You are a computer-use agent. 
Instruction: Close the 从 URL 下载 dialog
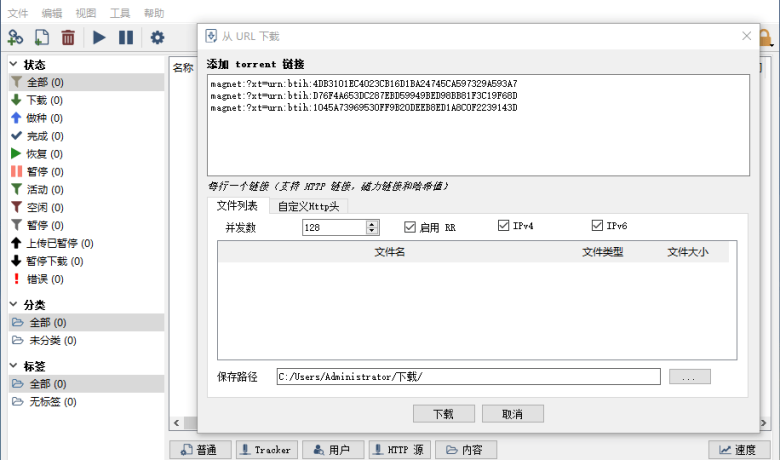point(746,36)
